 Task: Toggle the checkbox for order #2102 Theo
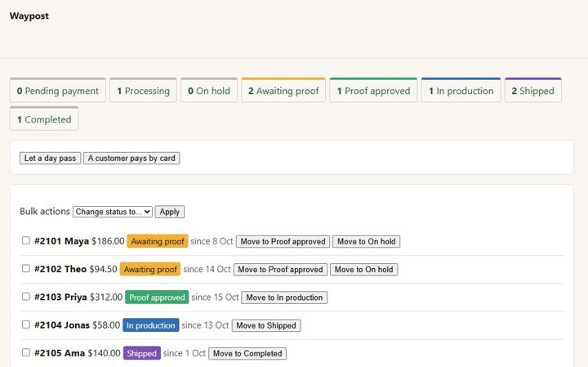pos(26,268)
